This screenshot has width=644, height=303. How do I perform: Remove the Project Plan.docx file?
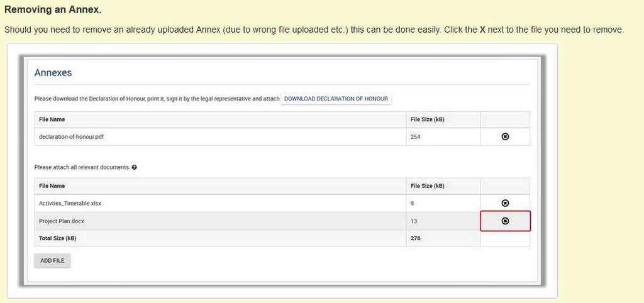click(505, 221)
